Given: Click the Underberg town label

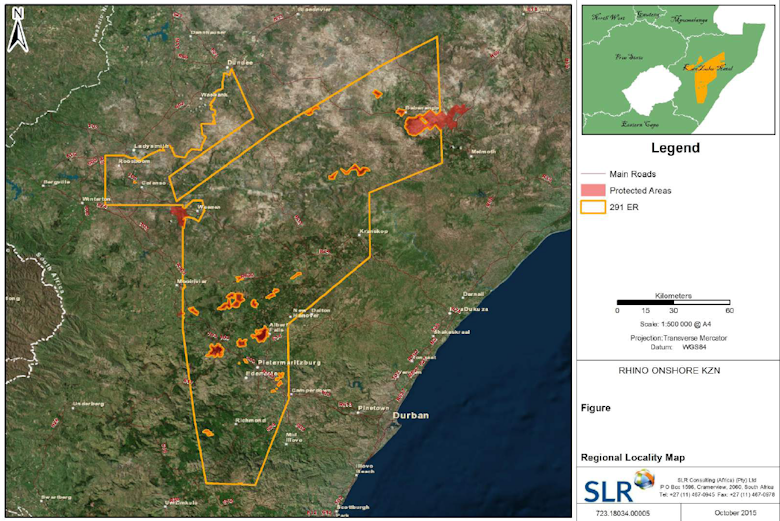Looking at the screenshot, I should click(88, 403).
